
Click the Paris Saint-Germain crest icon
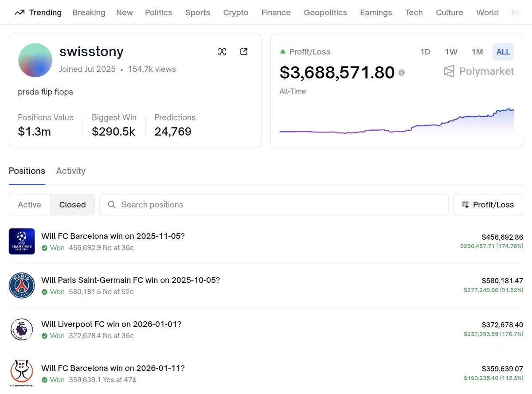coord(22,285)
